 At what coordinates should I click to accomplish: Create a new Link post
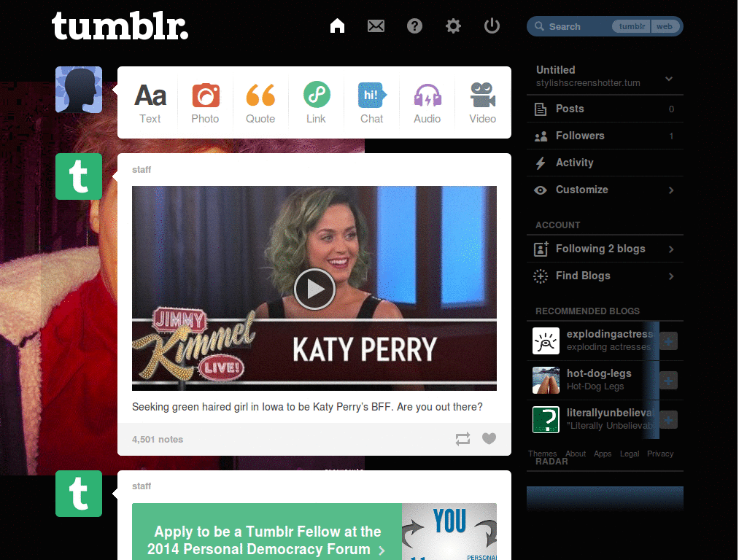pyautogui.click(x=317, y=103)
